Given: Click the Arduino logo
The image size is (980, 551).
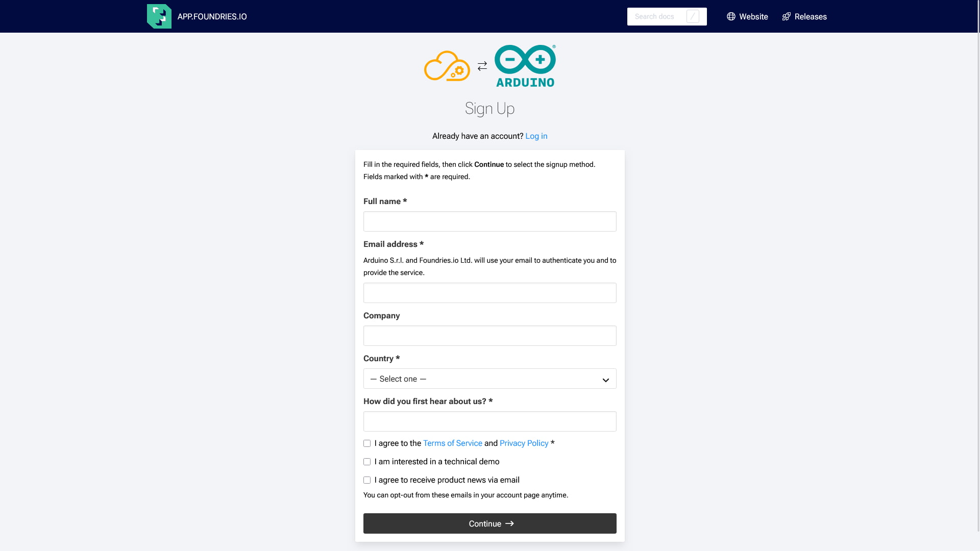Looking at the screenshot, I should (x=525, y=65).
